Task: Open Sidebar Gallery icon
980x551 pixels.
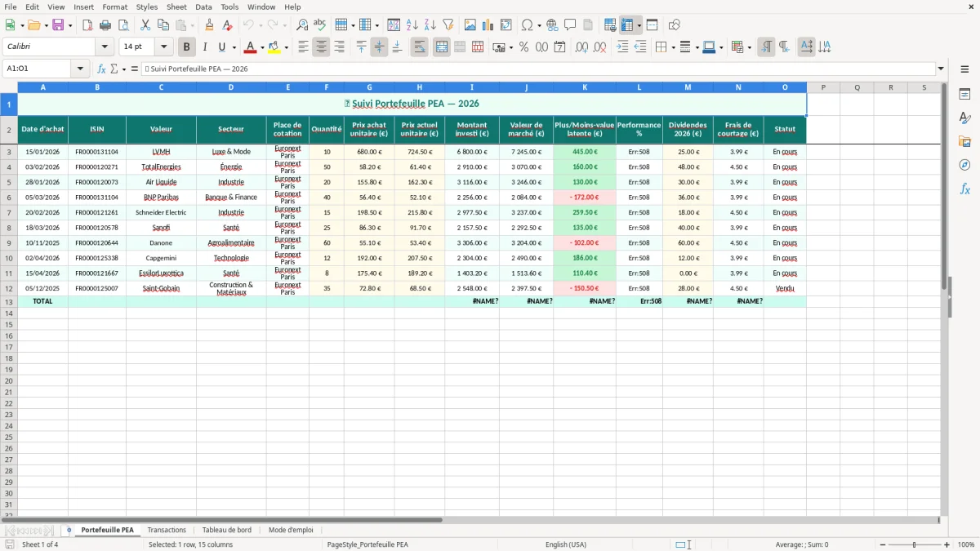Action: click(964, 141)
